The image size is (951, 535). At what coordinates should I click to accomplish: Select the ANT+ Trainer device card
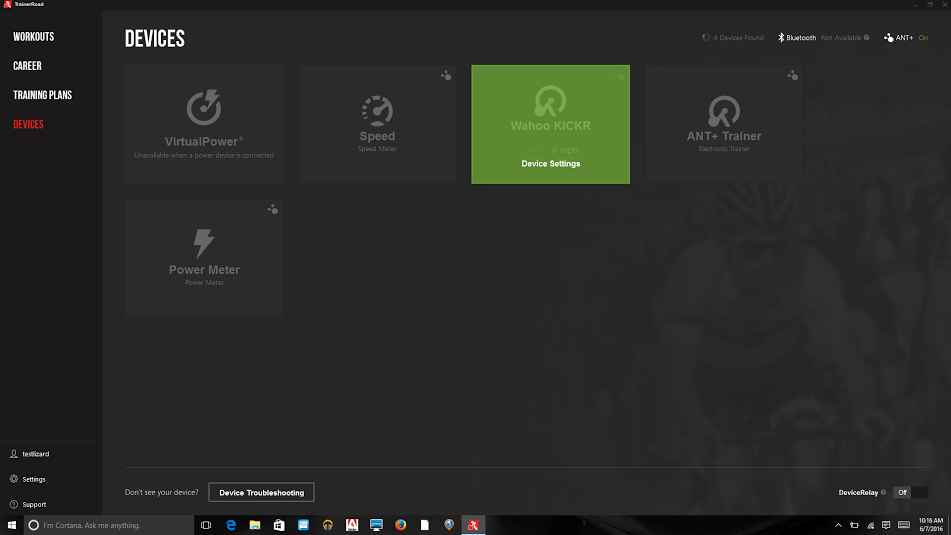[724, 124]
